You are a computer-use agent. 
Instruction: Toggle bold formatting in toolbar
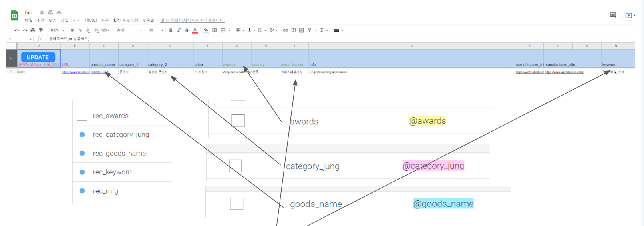click(x=171, y=30)
